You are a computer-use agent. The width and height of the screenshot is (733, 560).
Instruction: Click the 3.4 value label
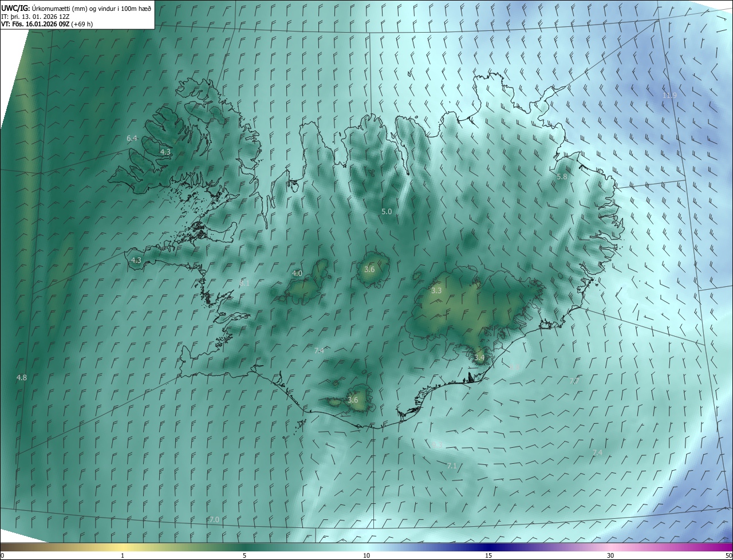click(x=479, y=357)
